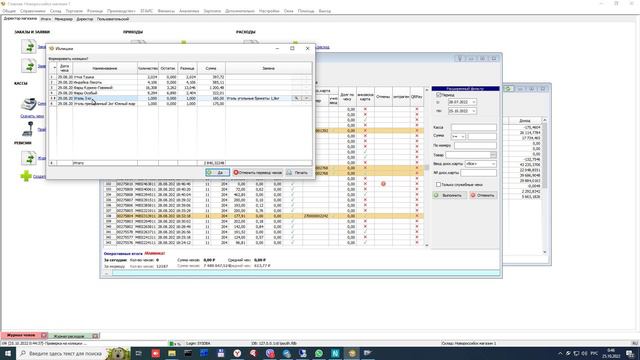Close the Журнал чеков bottom tab
Screen dimensions: 640x360
[44, 335]
